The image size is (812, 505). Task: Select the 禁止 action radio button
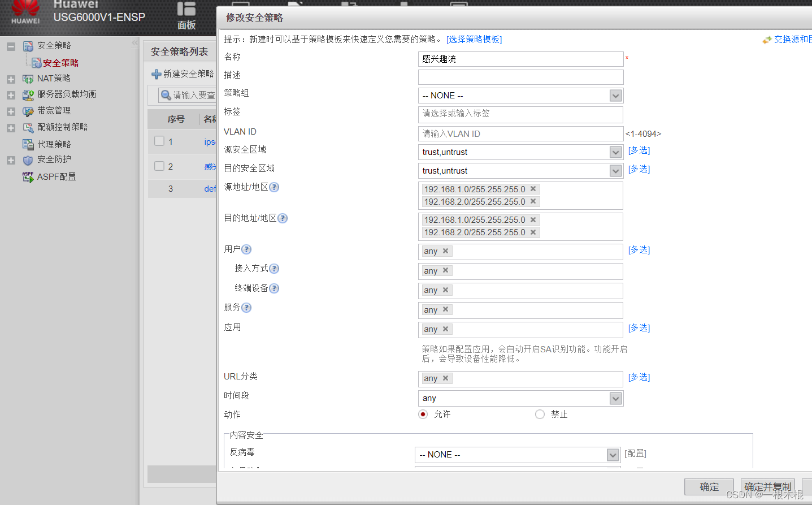point(540,414)
